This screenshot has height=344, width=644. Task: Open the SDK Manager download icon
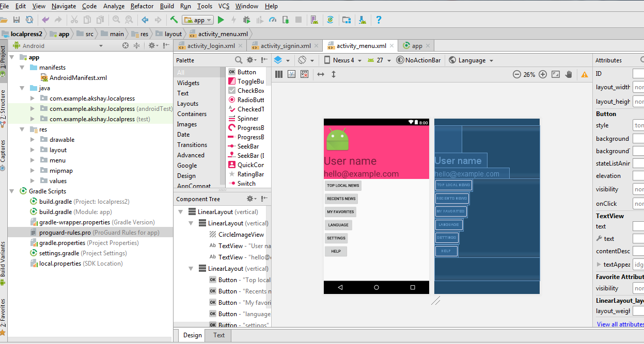(x=363, y=20)
